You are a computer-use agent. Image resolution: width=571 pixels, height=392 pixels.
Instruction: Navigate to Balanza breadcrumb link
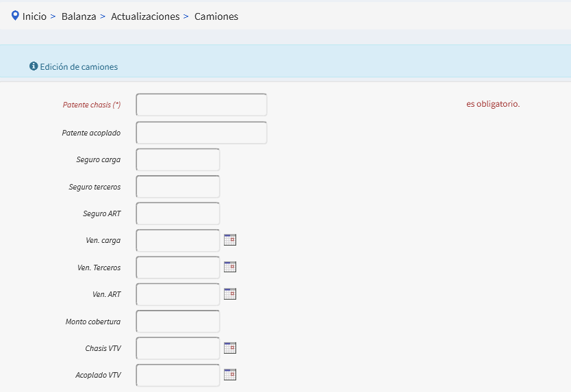[79, 16]
